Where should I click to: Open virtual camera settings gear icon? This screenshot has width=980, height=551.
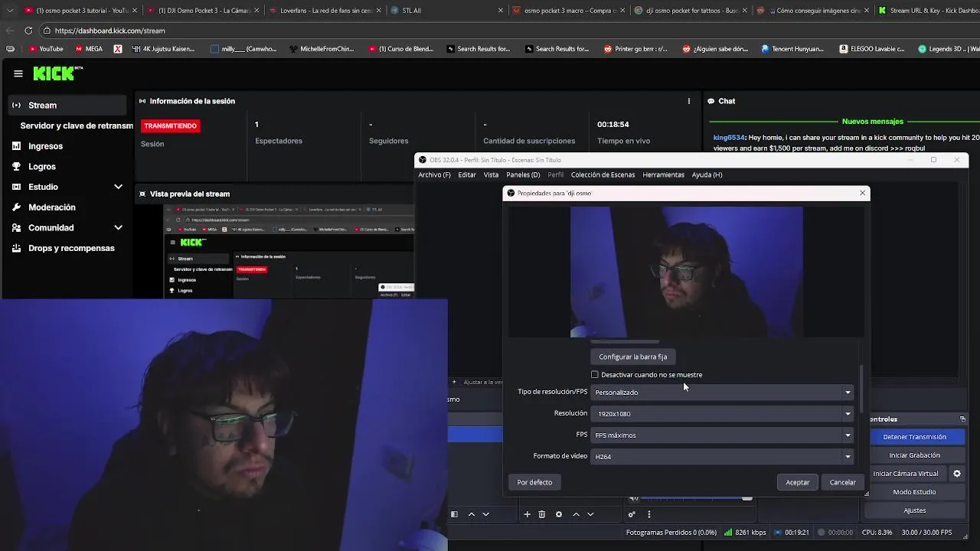coord(956,474)
